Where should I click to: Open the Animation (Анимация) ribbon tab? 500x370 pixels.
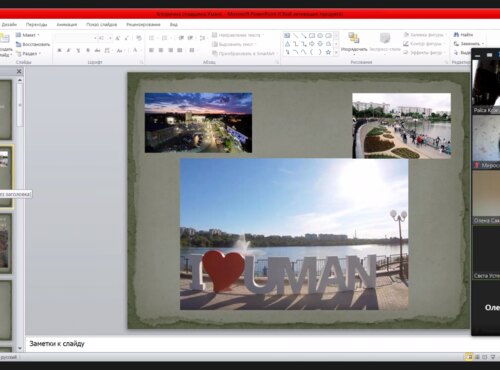tap(67, 25)
